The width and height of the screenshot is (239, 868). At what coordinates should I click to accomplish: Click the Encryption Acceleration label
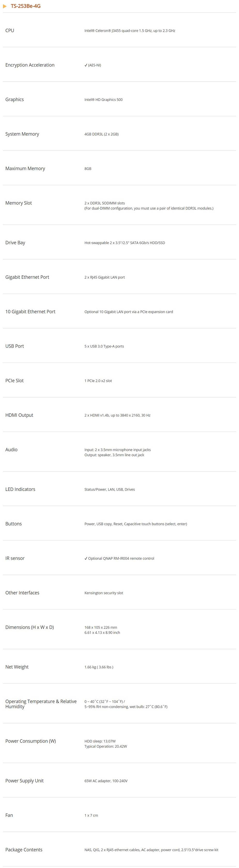[30, 65]
